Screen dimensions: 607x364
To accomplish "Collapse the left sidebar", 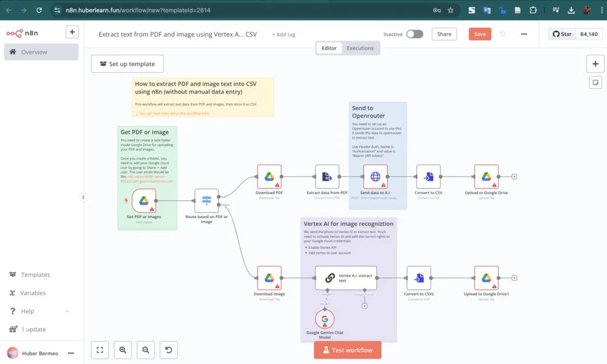I will (83, 197).
